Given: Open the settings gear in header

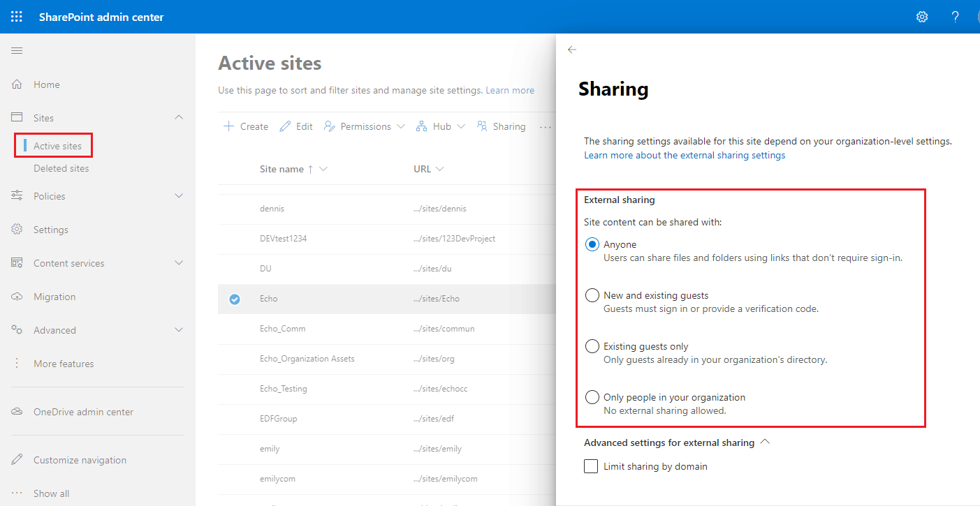Looking at the screenshot, I should click(x=922, y=17).
